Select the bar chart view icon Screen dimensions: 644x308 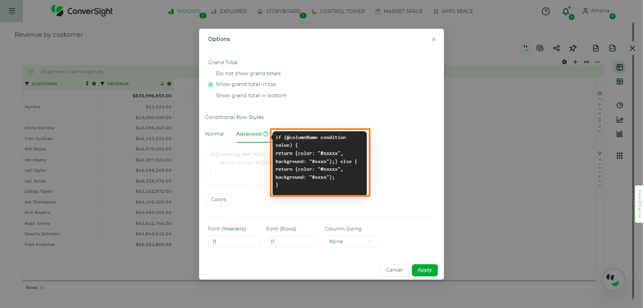tap(620, 134)
